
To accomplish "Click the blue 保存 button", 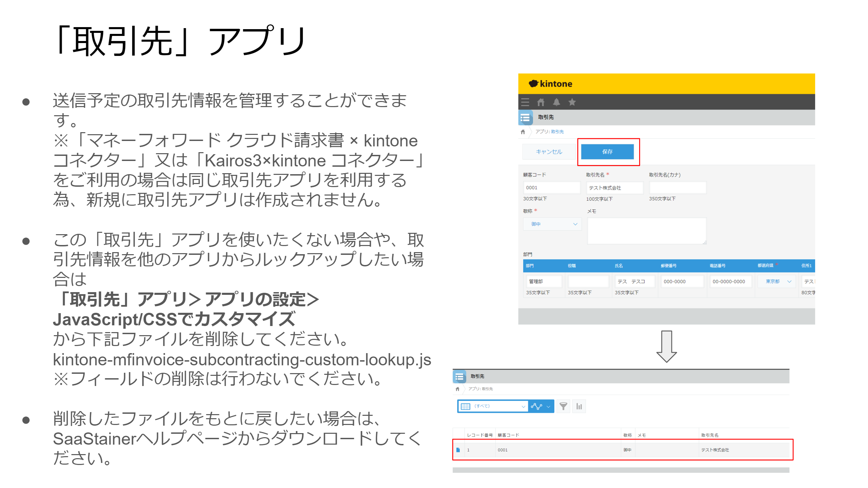I will [x=607, y=151].
